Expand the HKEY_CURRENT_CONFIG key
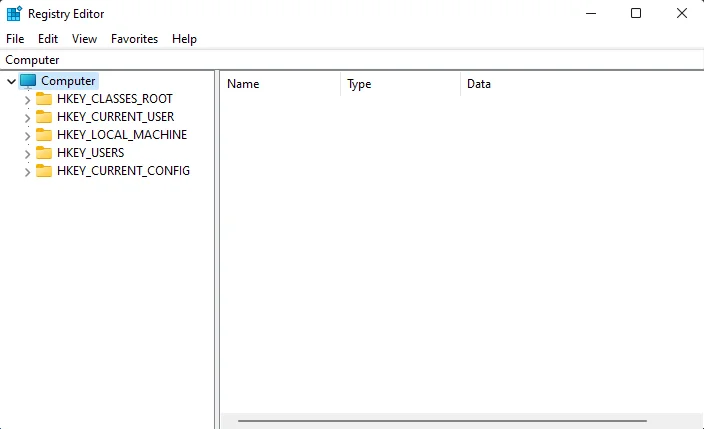Screen dimensions: 704x429 coord(27,171)
